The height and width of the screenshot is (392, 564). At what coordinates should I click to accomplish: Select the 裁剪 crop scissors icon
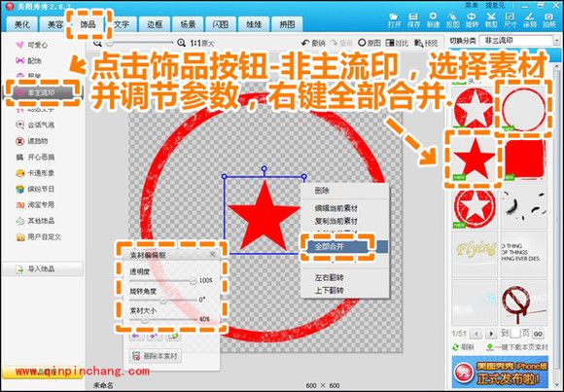[491, 20]
